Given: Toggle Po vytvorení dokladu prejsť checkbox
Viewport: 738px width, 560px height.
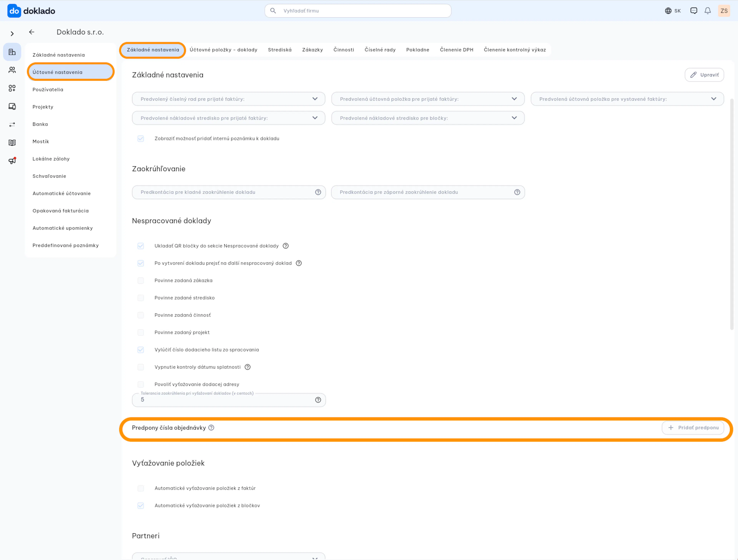Looking at the screenshot, I should coord(141,263).
